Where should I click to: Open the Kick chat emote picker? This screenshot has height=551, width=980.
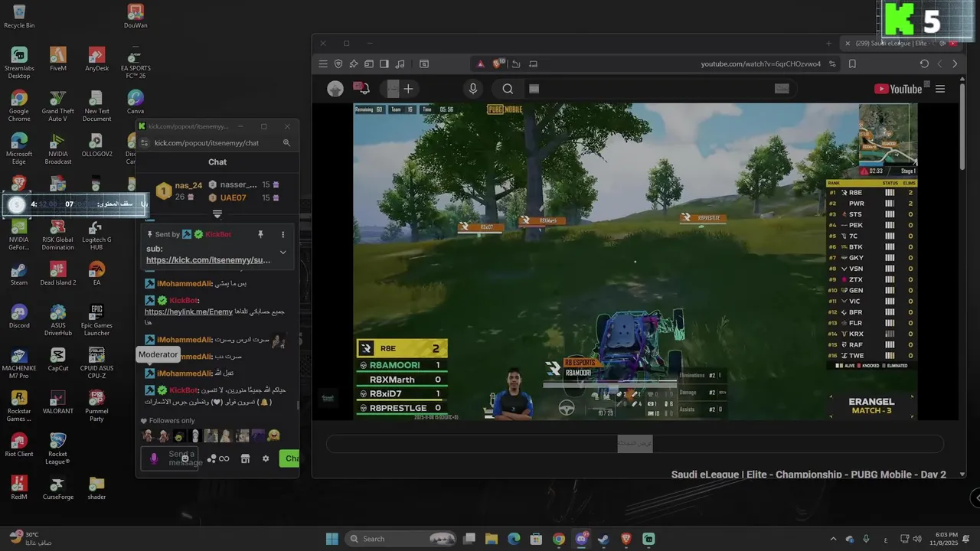(185, 458)
